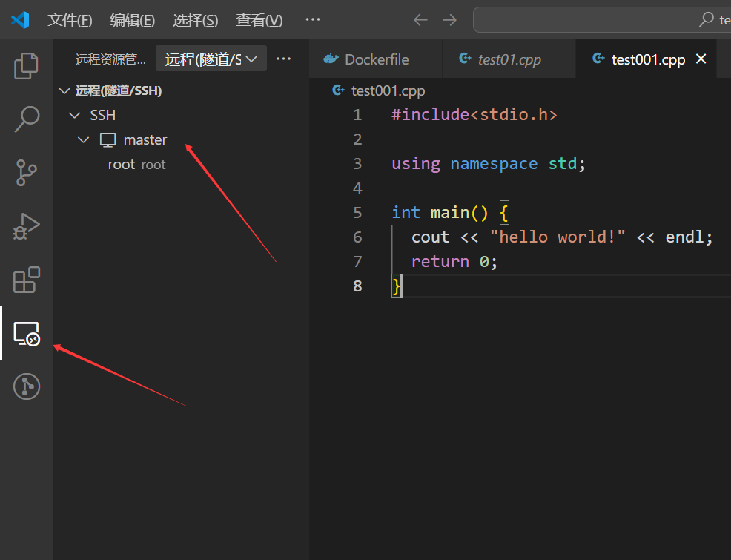Click line number 8 in gutter
The height and width of the screenshot is (560, 731).
pyautogui.click(x=357, y=286)
